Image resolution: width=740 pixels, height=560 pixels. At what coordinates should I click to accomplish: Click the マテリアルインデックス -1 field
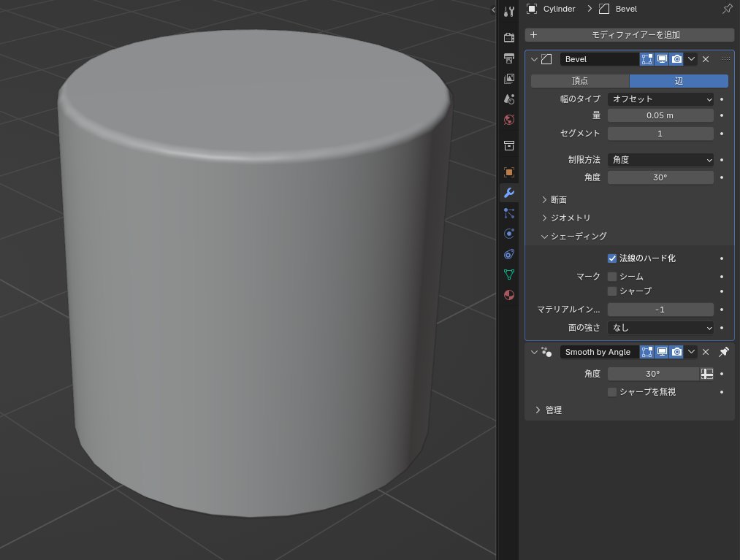coord(660,310)
